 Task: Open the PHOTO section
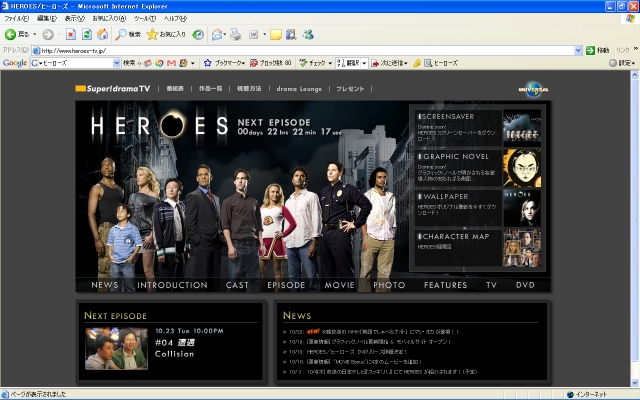[x=389, y=285]
